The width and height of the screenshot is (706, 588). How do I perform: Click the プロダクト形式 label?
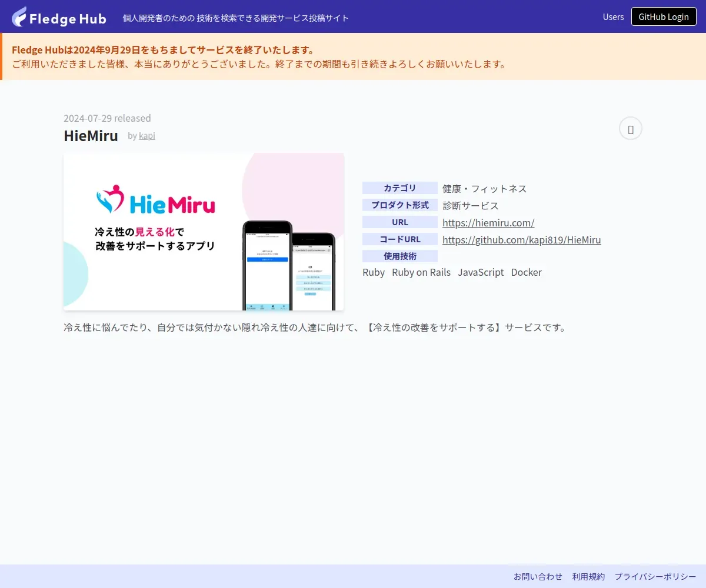click(x=400, y=205)
